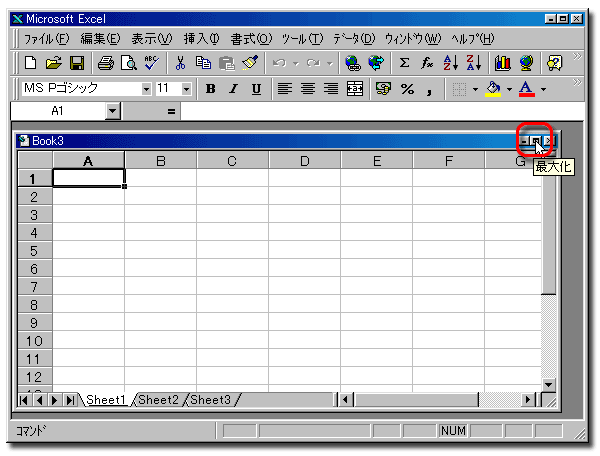Open the Paste Function fx icon

pyautogui.click(x=427, y=63)
